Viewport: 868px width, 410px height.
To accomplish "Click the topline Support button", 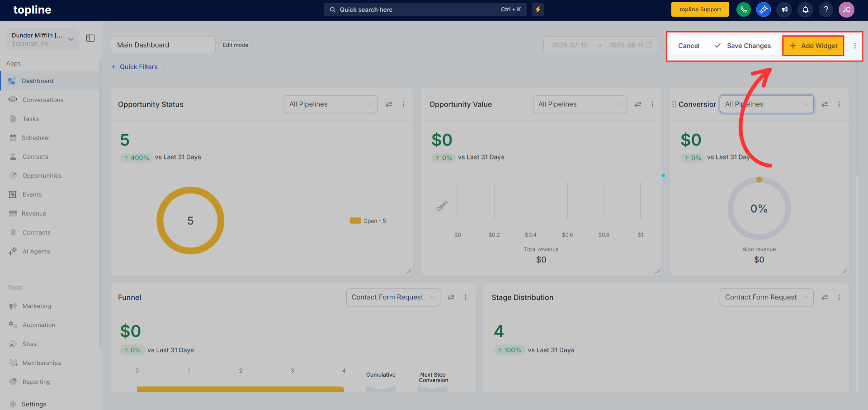I will (x=700, y=9).
